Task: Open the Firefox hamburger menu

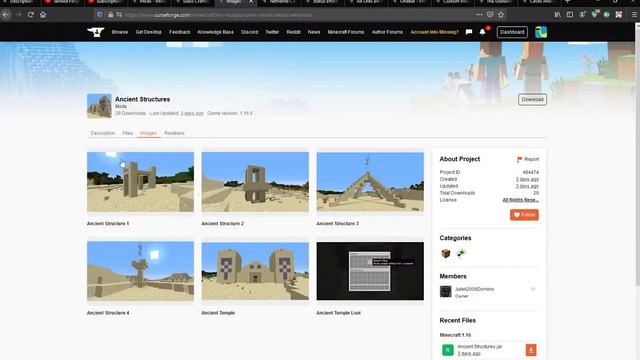Action: coord(634,15)
